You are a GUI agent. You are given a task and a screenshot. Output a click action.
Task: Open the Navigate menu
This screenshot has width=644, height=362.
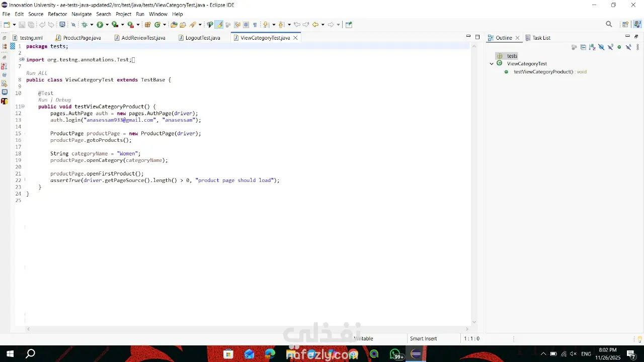coord(82,14)
